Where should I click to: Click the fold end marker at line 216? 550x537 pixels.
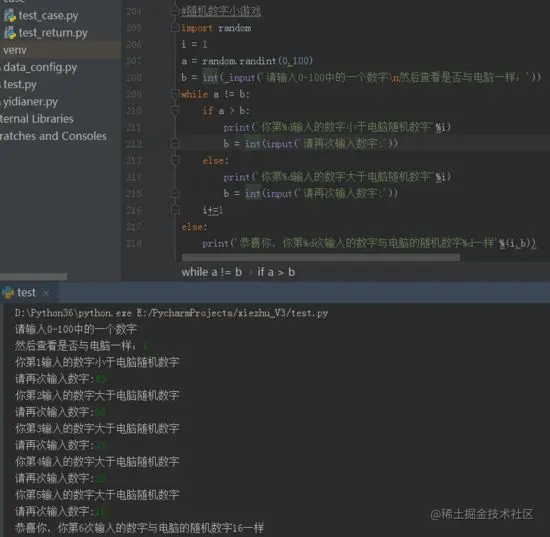coord(175,210)
